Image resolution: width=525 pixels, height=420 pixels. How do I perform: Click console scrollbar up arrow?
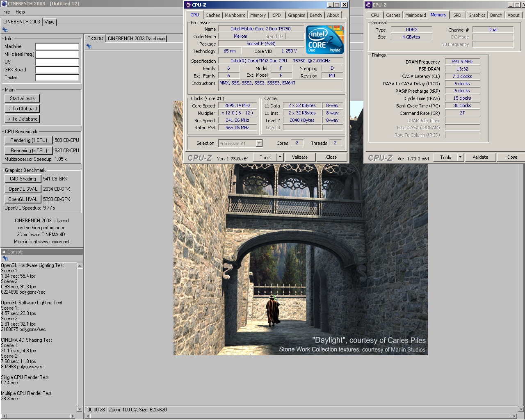[x=80, y=266]
